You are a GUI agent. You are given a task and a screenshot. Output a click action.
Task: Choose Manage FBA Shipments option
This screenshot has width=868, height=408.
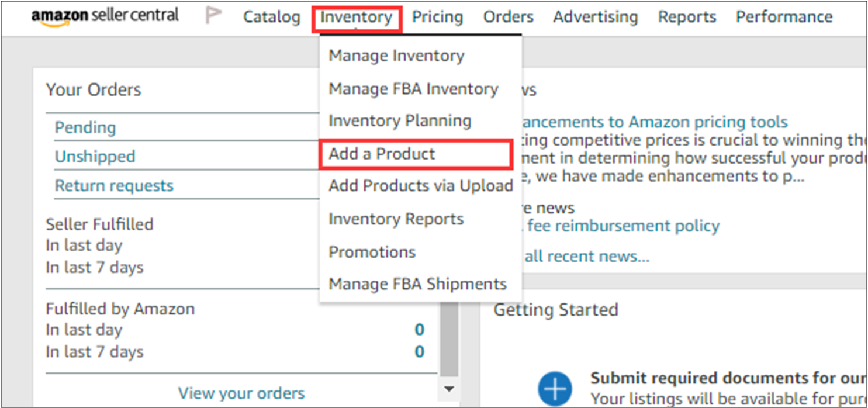click(417, 285)
